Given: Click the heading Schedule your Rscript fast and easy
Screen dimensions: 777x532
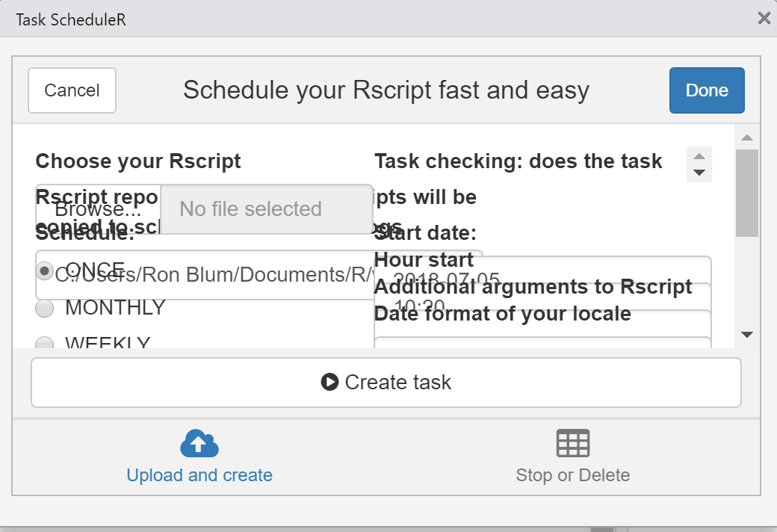Looking at the screenshot, I should [x=386, y=90].
